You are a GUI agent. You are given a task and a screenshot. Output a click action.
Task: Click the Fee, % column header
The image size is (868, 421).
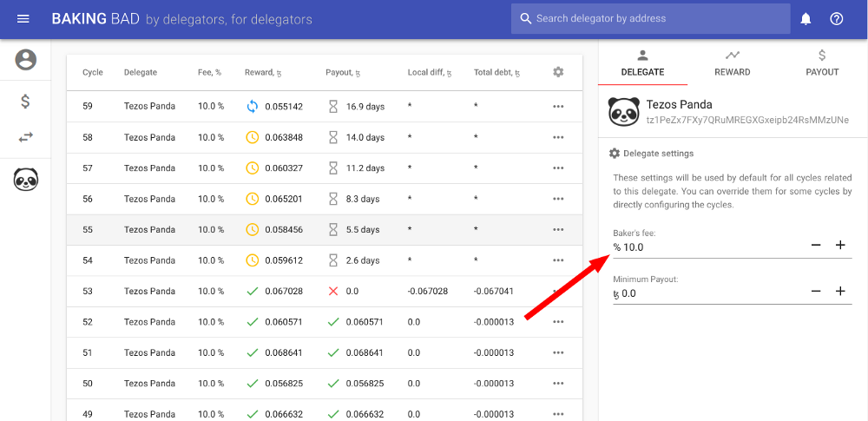(210, 72)
